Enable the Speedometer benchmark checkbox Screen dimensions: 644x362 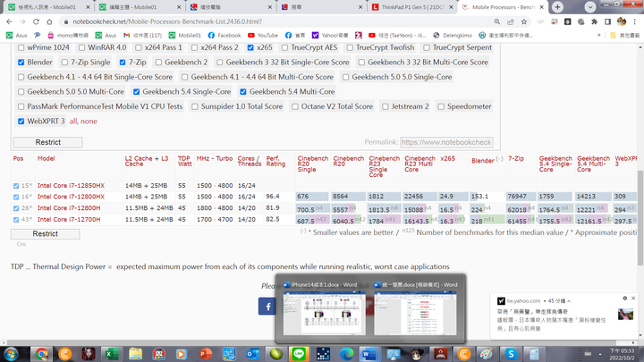tap(441, 106)
